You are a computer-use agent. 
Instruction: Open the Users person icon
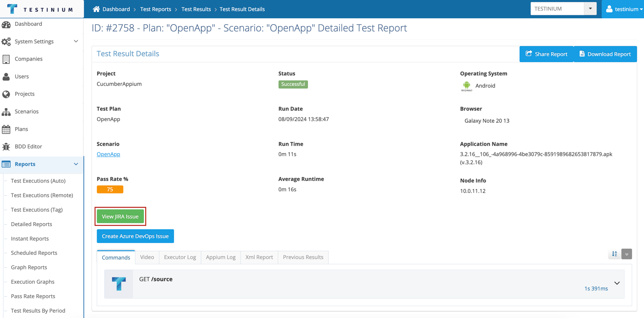click(x=6, y=77)
